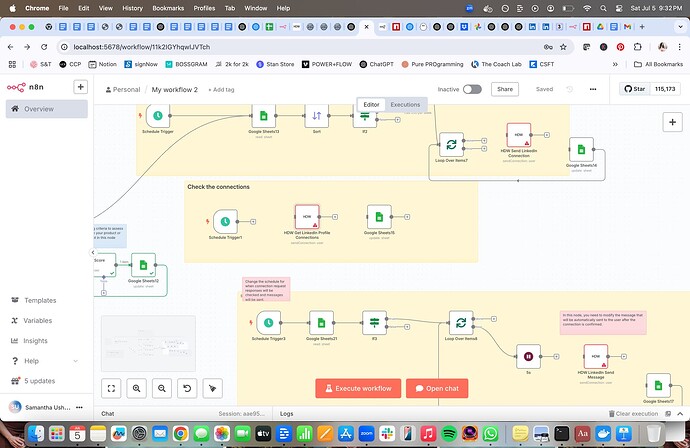
Task: Open the Personal project breadcrumb
Action: (x=123, y=89)
